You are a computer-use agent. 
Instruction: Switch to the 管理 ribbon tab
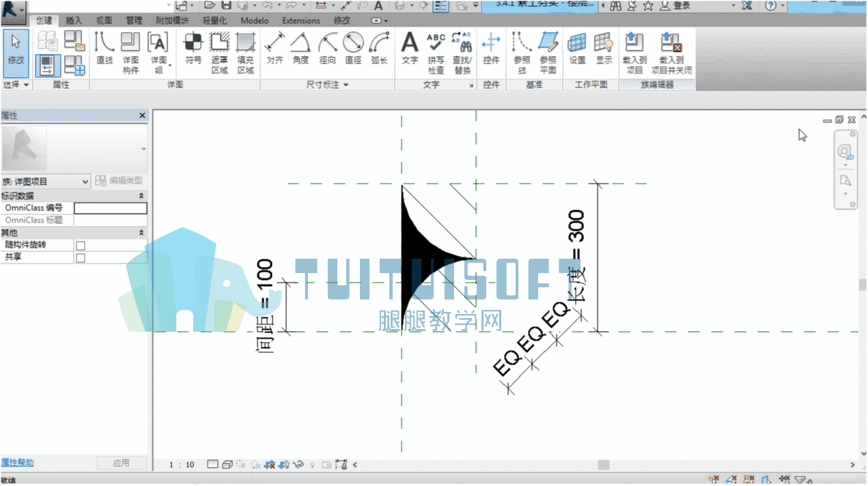point(134,20)
